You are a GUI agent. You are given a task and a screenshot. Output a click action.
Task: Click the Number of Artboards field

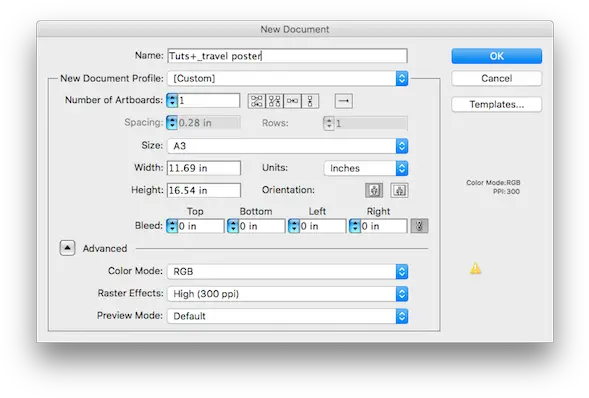tap(208, 101)
